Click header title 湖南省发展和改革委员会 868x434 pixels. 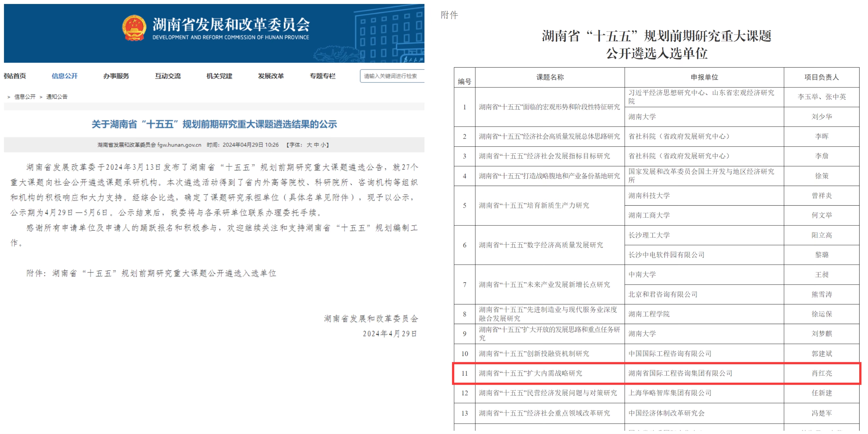231,24
